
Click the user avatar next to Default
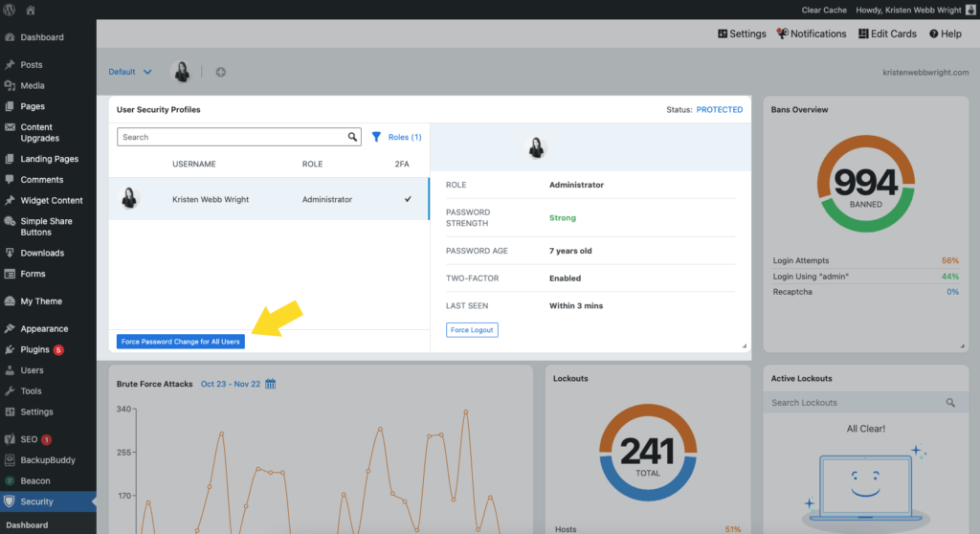[x=182, y=72]
